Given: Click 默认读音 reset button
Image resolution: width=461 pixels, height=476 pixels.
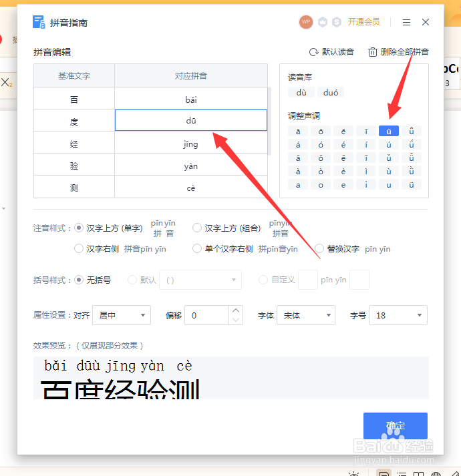Looking at the screenshot, I should (331, 52).
